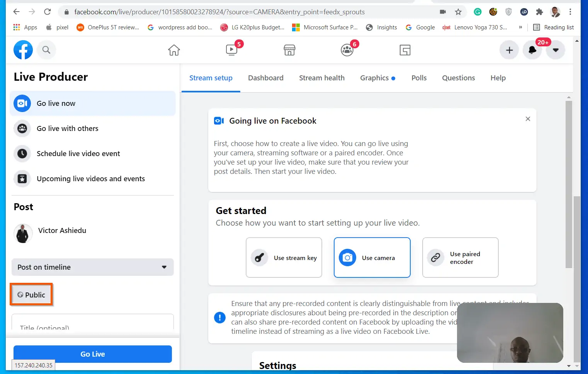Open Stream health tab
Screen dimensions: 588x374
(322, 78)
